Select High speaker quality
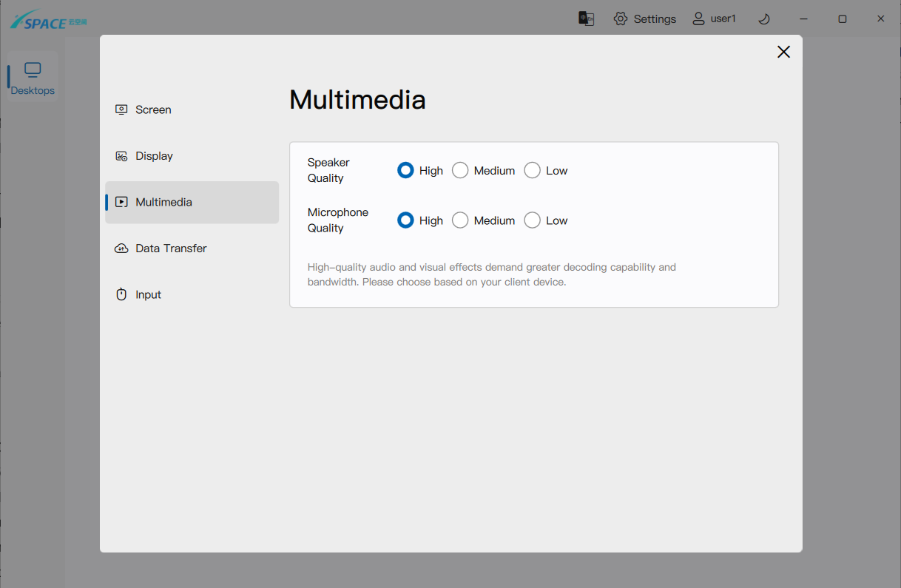Image resolution: width=901 pixels, height=588 pixels. click(405, 170)
